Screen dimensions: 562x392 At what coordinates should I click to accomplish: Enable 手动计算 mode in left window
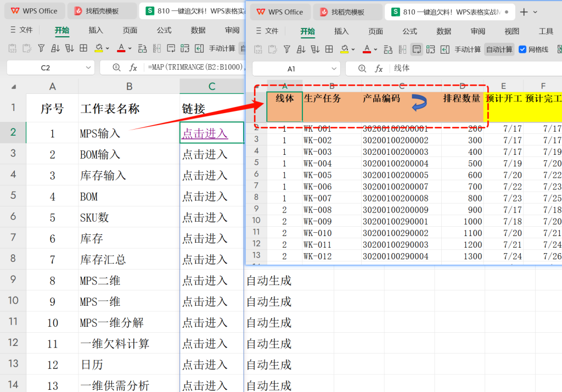[x=222, y=48]
